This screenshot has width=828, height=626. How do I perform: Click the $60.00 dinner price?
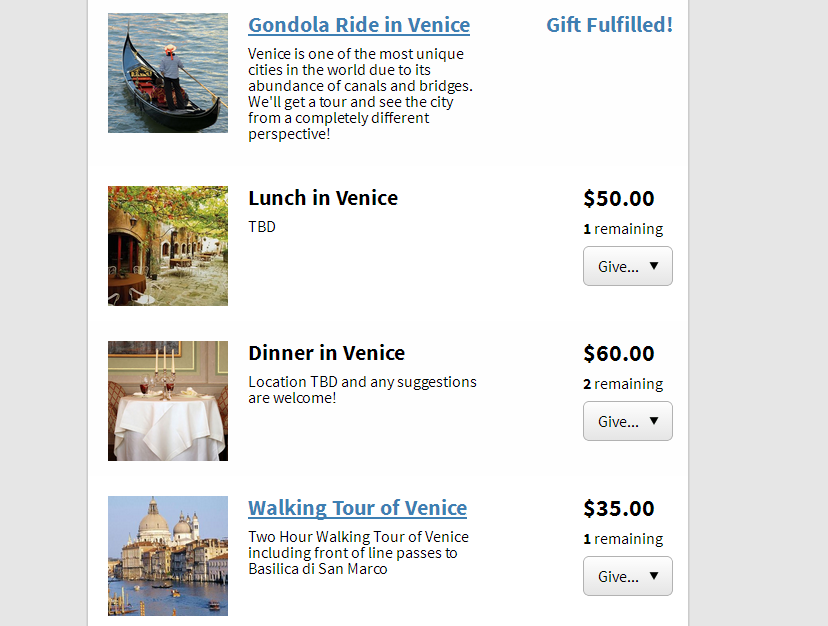tap(619, 353)
